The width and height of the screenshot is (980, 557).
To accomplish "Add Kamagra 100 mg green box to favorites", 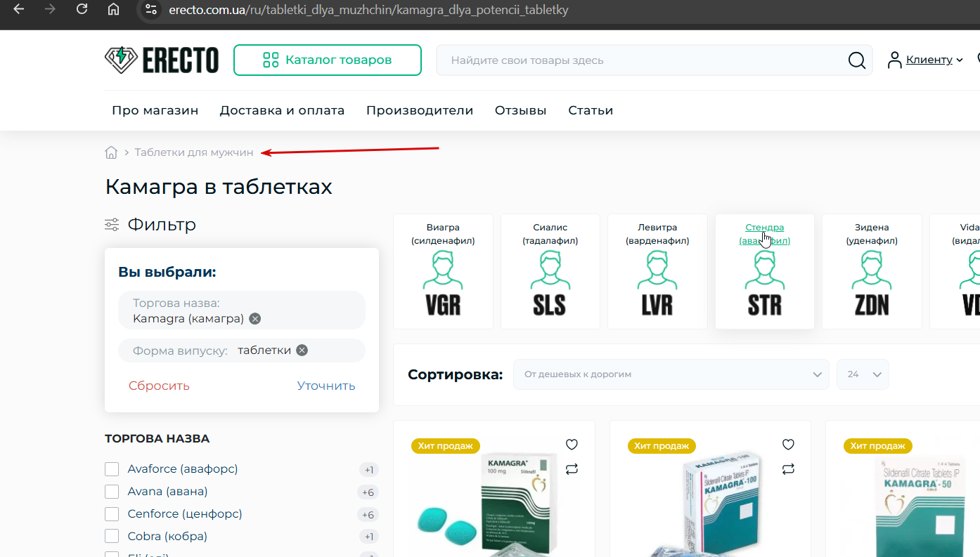I will click(572, 445).
